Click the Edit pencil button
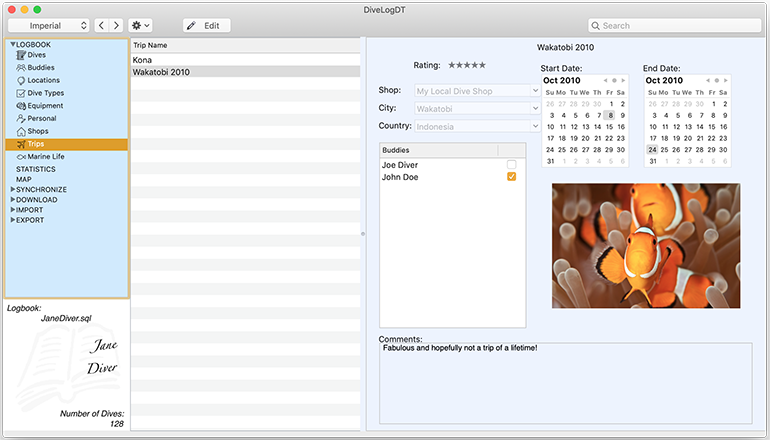770x440 pixels. [x=207, y=26]
